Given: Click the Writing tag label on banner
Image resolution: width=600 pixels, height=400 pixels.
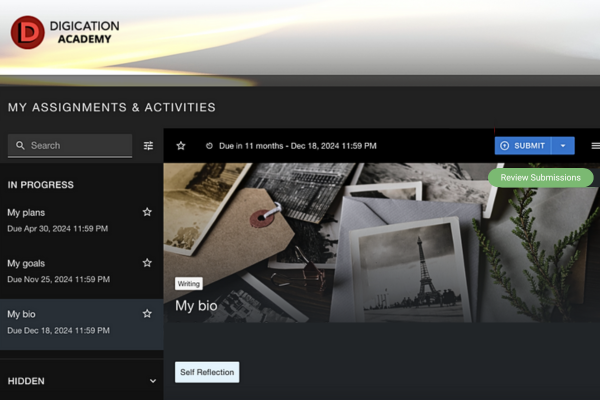Looking at the screenshot, I should tap(189, 284).
